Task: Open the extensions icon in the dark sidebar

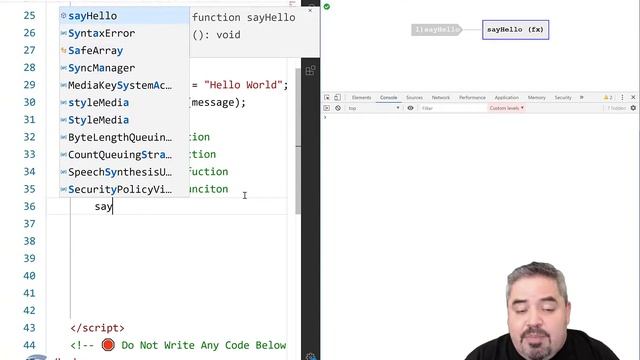Action: click(310, 71)
